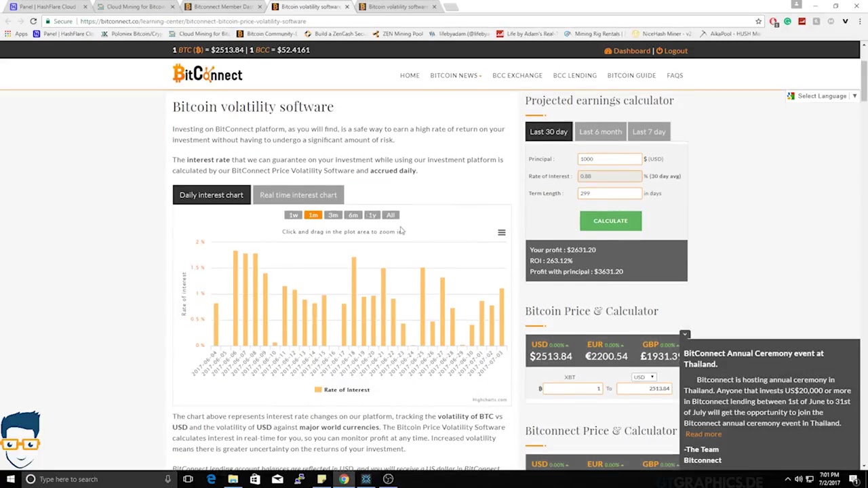Bookmark this page with the star icon
Screen dimensions: 868x488
[758, 21]
